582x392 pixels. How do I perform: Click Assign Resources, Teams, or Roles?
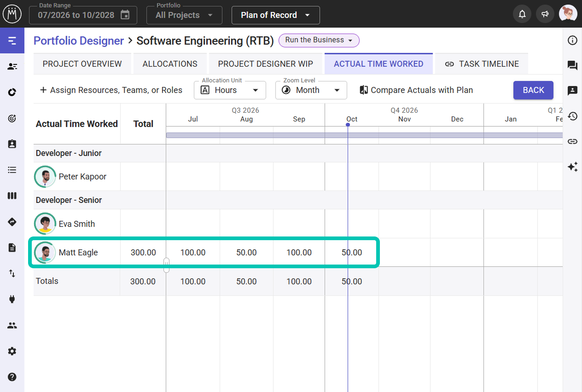(x=111, y=90)
